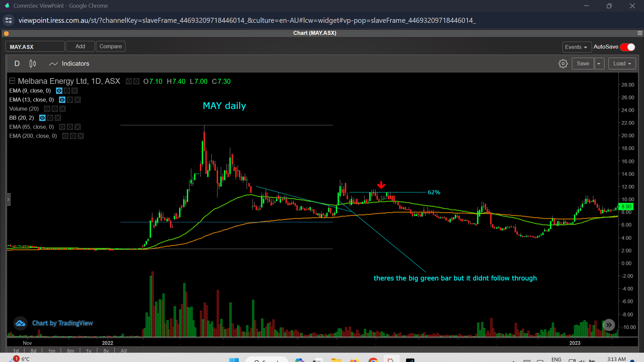Screen dimensions: 644x362
Task: Show the Volume (20) indicator
Action: pos(47,109)
